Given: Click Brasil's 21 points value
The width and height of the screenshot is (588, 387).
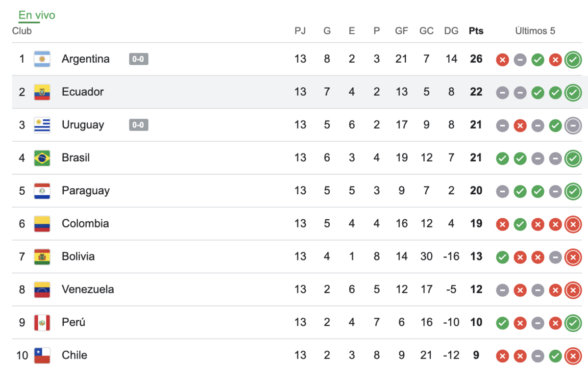Looking at the screenshot, I should tap(476, 158).
